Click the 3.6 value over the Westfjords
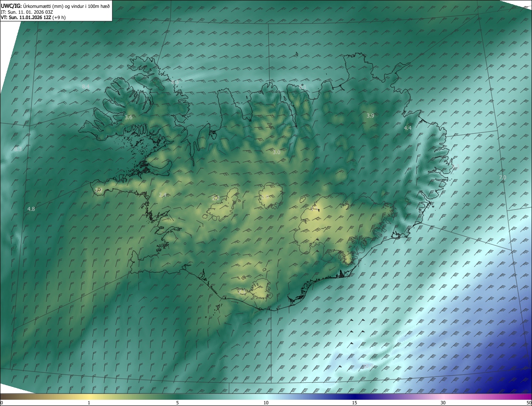 click(128, 117)
